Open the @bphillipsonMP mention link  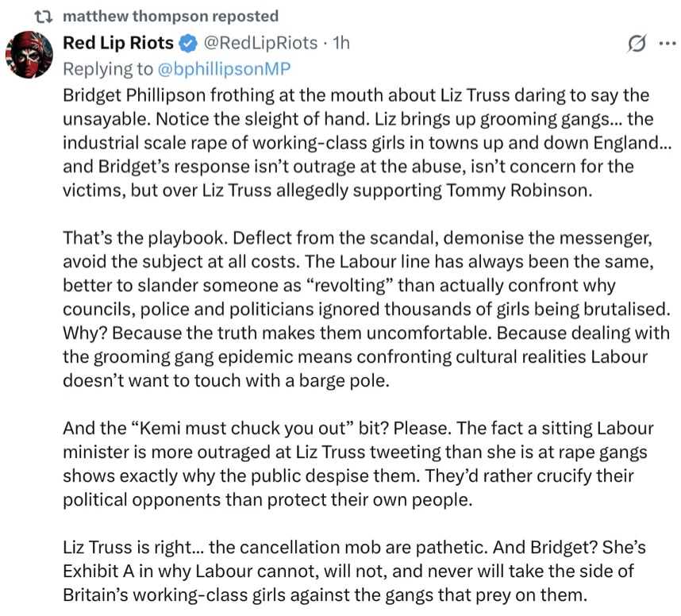(224, 69)
